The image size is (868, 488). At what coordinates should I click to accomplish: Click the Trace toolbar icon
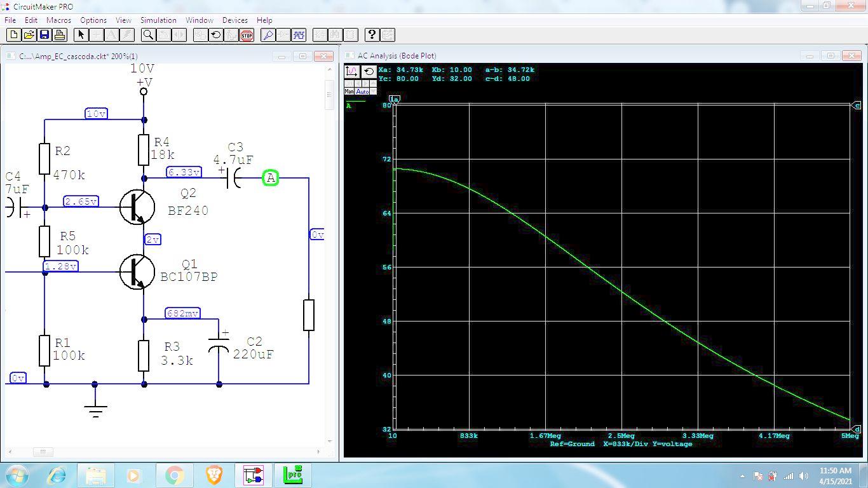283,35
